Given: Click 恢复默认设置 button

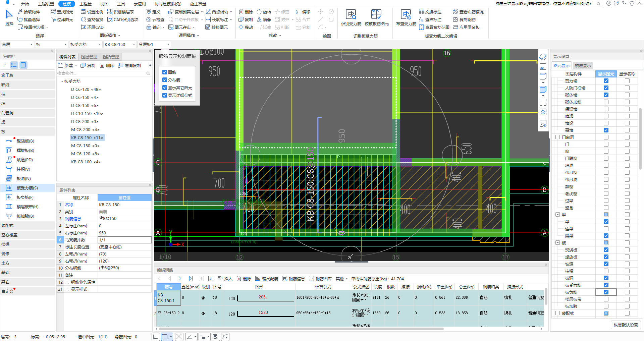Looking at the screenshot, I should (626, 325).
